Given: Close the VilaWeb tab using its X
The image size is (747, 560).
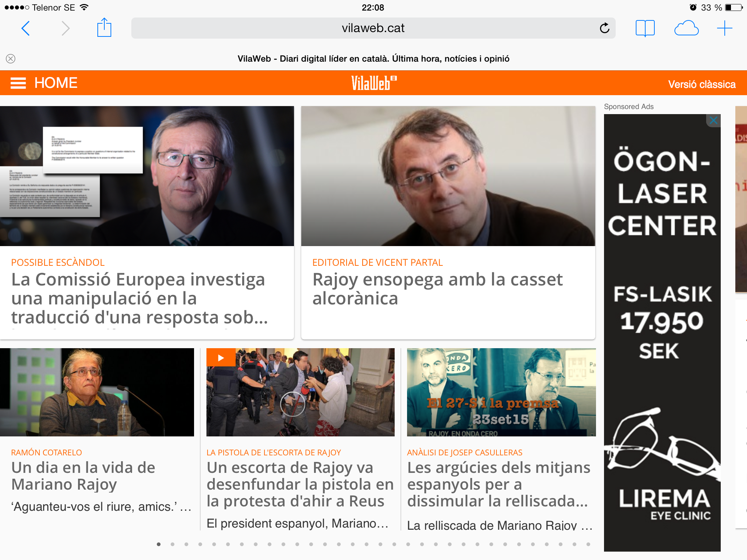Looking at the screenshot, I should coord(11,59).
